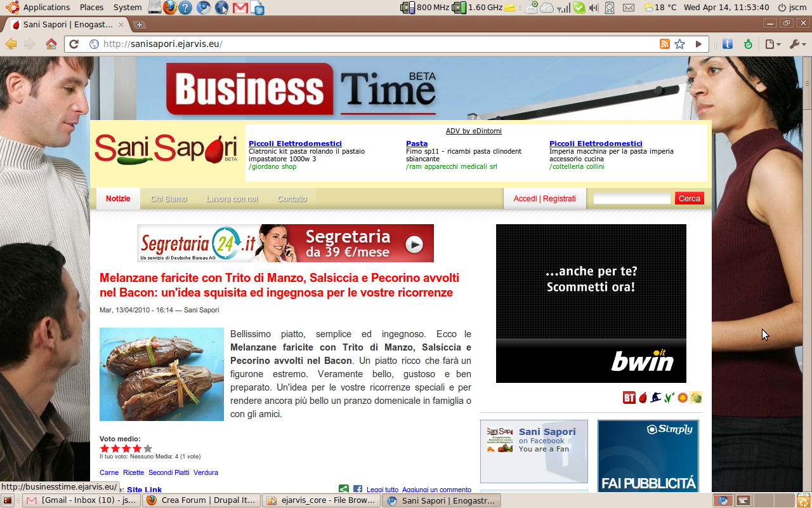Click the bwin betting advertisement
The width and height of the screenshot is (812, 508).
click(x=591, y=304)
